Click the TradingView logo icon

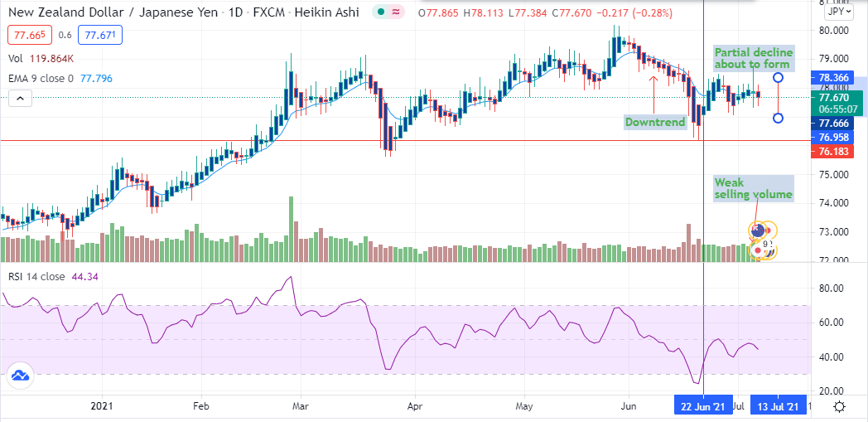[20, 376]
